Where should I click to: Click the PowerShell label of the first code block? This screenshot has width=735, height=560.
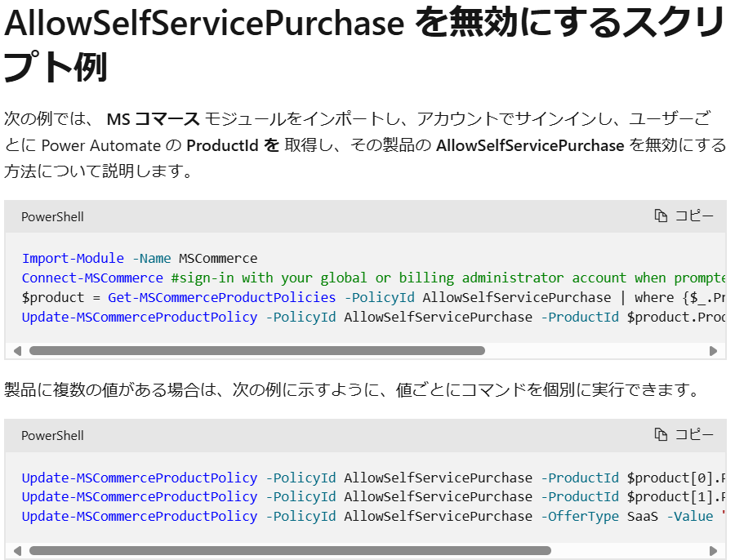[x=52, y=217]
